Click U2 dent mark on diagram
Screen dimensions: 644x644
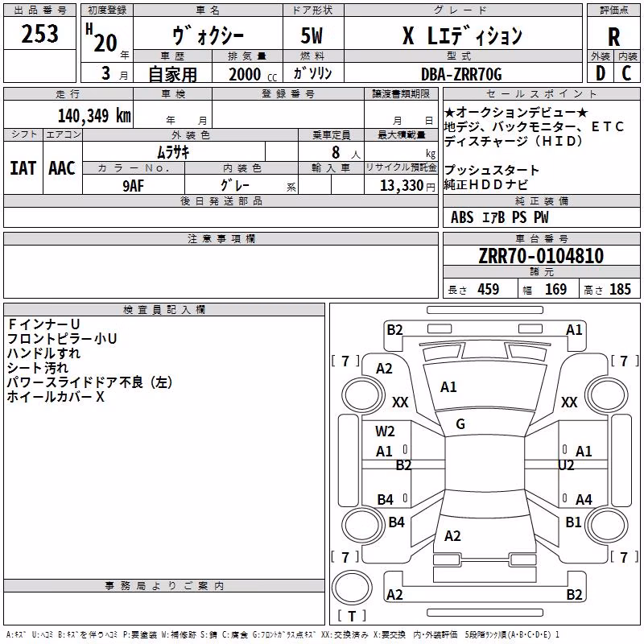[566, 465]
